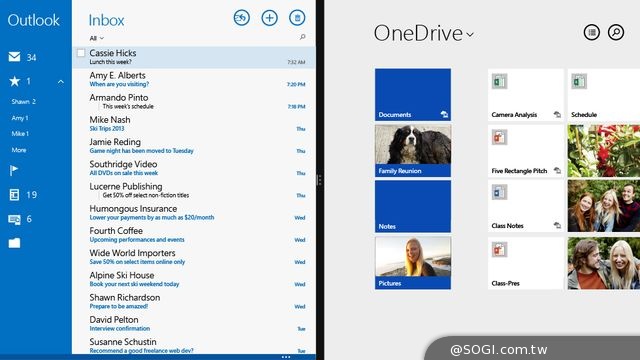Open Susanne Schustin email
This screenshot has width=640, height=360.
194,345
